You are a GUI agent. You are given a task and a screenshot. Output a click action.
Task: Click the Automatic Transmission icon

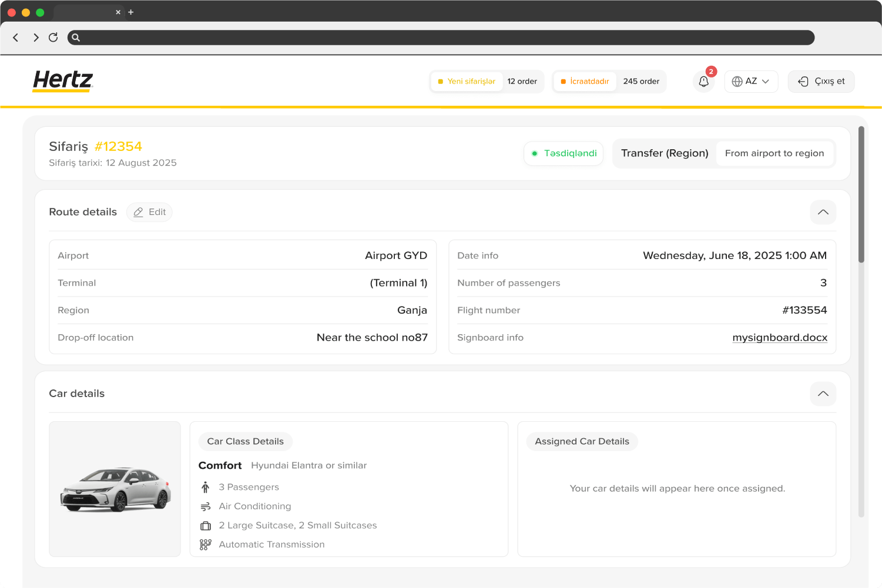coord(205,545)
